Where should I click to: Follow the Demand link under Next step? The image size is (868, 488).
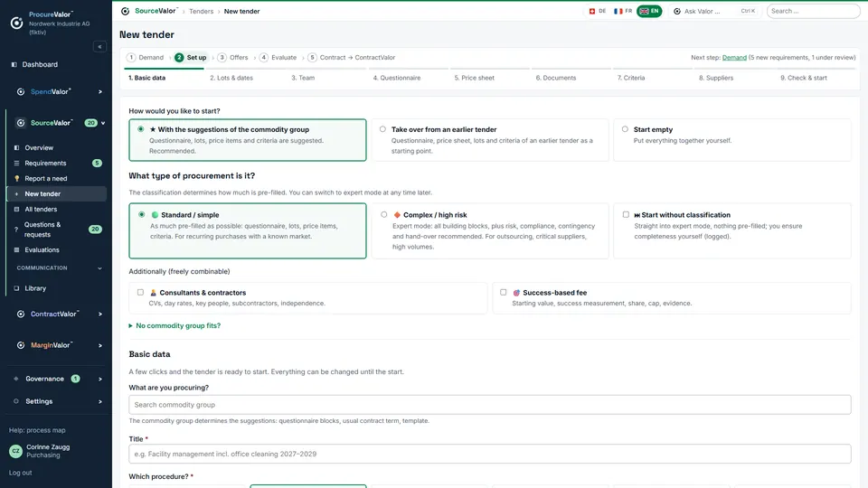pos(734,58)
